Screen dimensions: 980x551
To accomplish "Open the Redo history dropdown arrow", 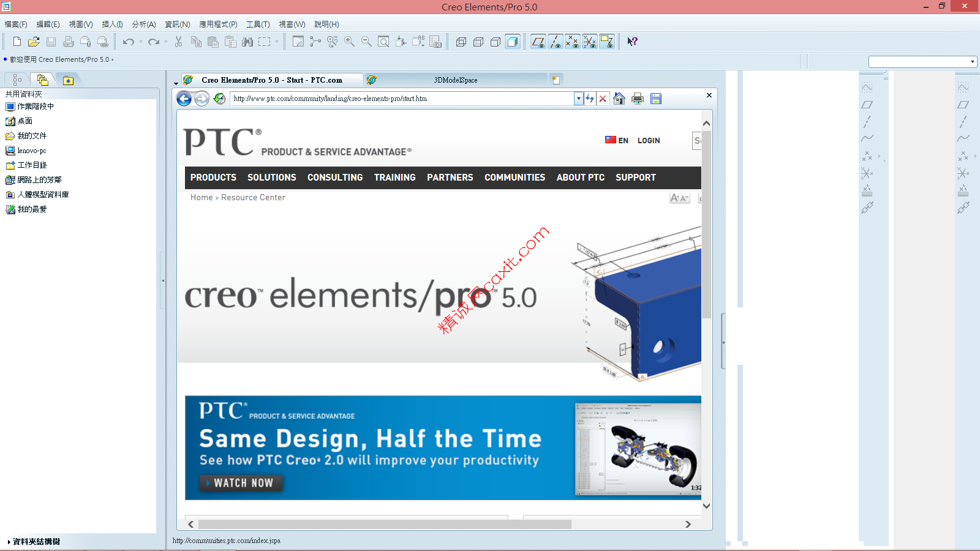I will coord(166,42).
